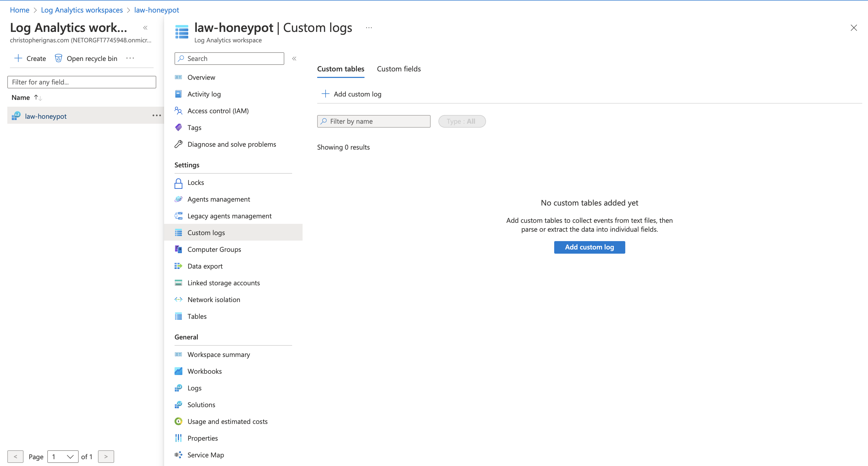Screen dimensions: 868x466
Task: Click the Filter for any field input
Action: 82,82
